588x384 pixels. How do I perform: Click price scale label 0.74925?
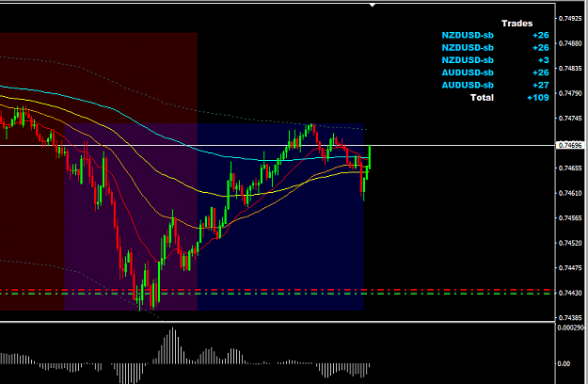click(x=570, y=19)
